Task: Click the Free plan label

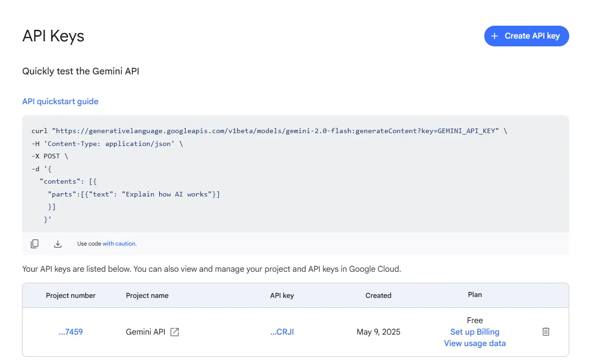Action: coord(475,320)
